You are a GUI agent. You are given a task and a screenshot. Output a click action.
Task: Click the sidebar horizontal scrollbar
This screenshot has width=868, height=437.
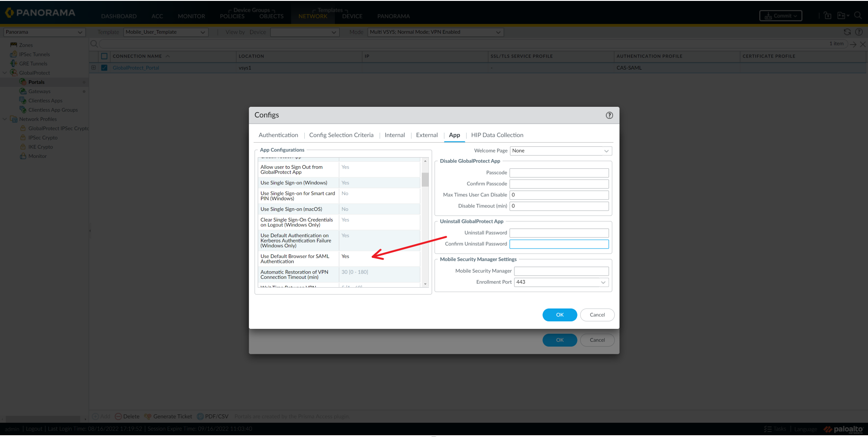coord(43,419)
